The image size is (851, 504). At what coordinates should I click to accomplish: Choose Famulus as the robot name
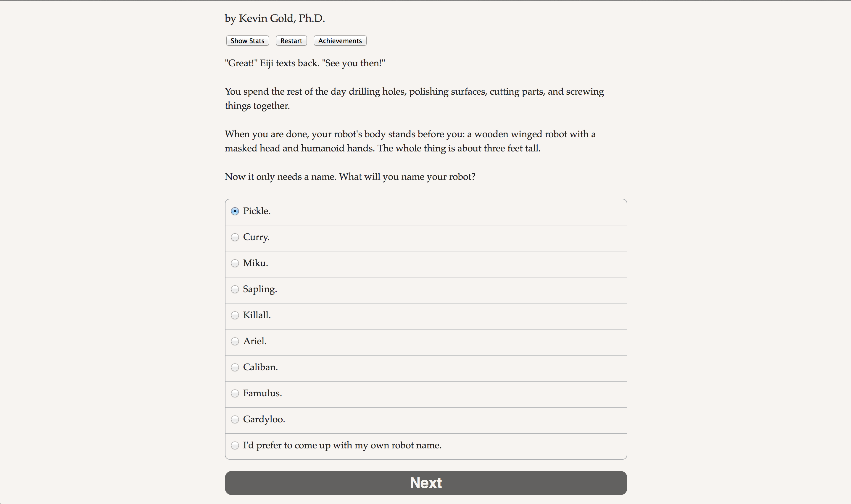click(235, 394)
